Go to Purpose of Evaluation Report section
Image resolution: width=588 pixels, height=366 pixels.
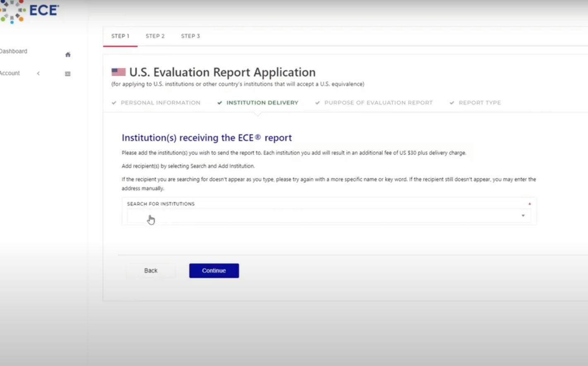pyautogui.click(x=378, y=103)
